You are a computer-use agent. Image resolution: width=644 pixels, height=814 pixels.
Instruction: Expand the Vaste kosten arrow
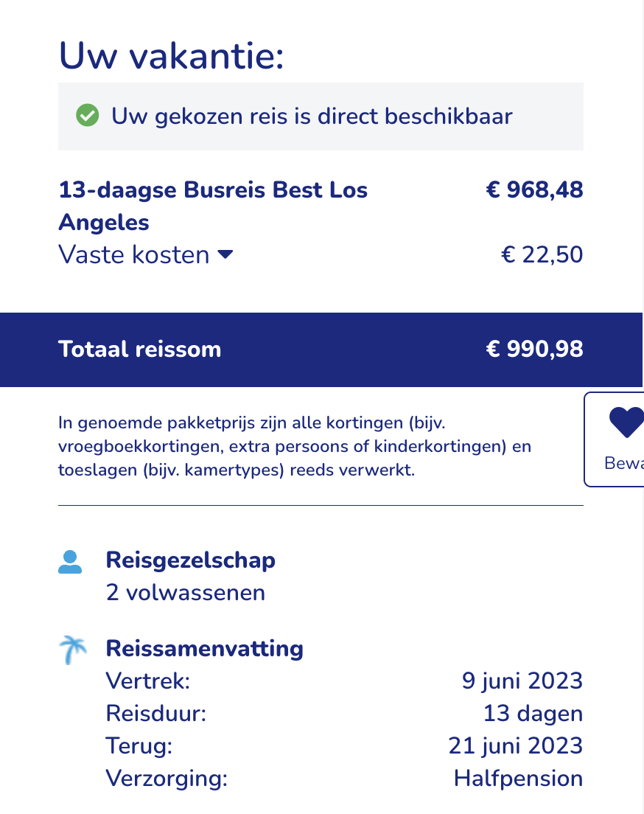pos(225,254)
